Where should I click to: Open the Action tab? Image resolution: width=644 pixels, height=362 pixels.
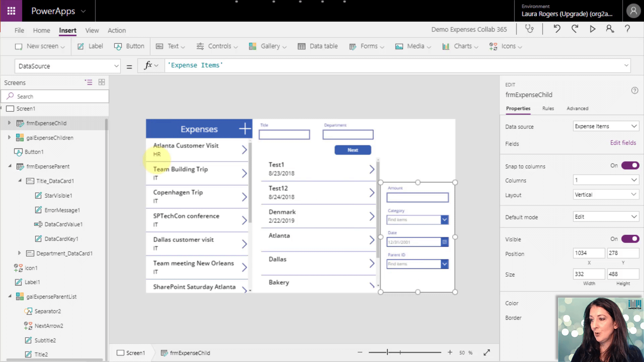click(x=117, y=30)
